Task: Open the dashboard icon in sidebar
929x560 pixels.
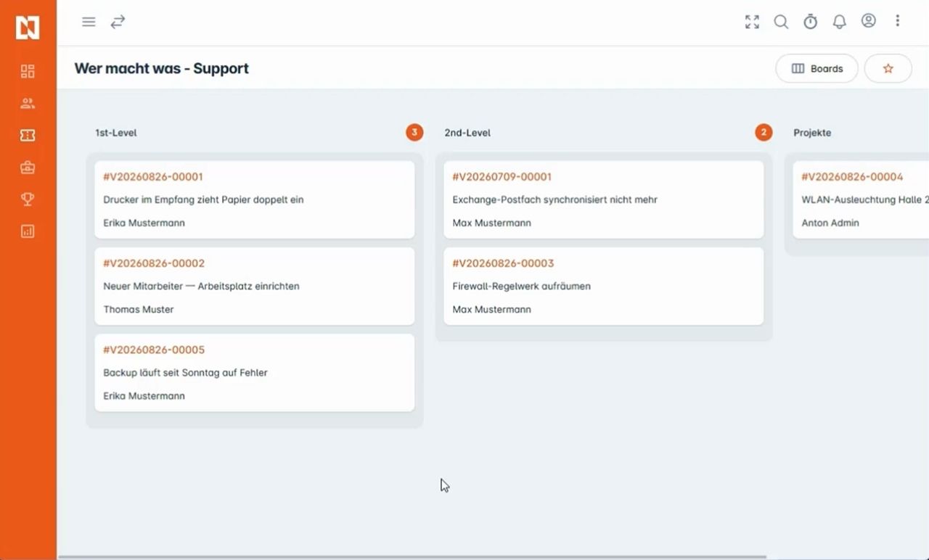Action: click(28, 71)
